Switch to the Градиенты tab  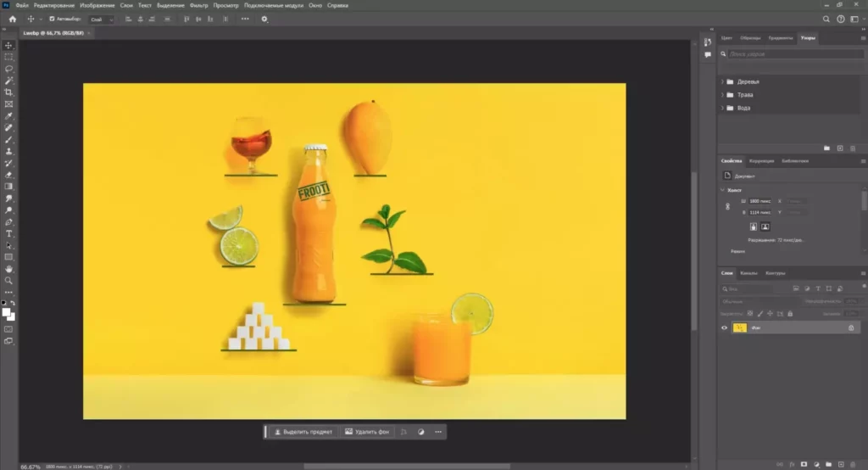[780, 38]
